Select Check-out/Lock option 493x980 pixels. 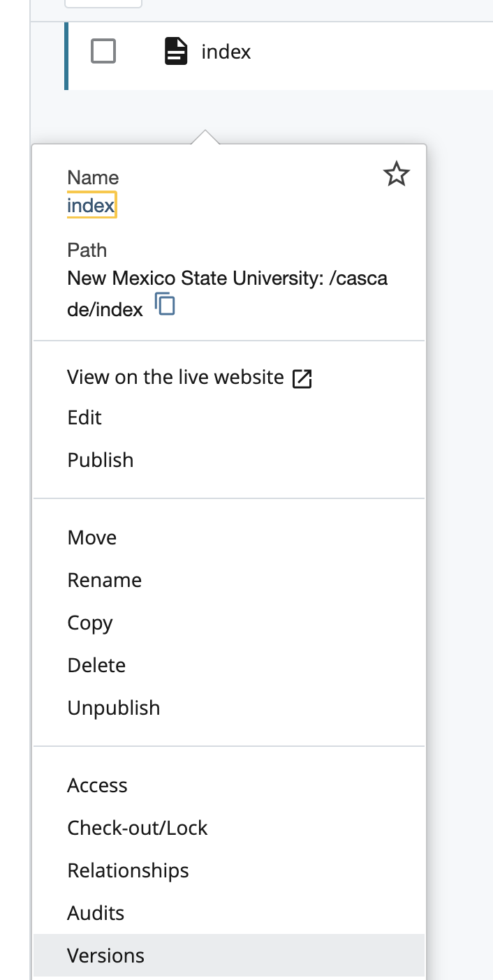click(x=138, y=828)
